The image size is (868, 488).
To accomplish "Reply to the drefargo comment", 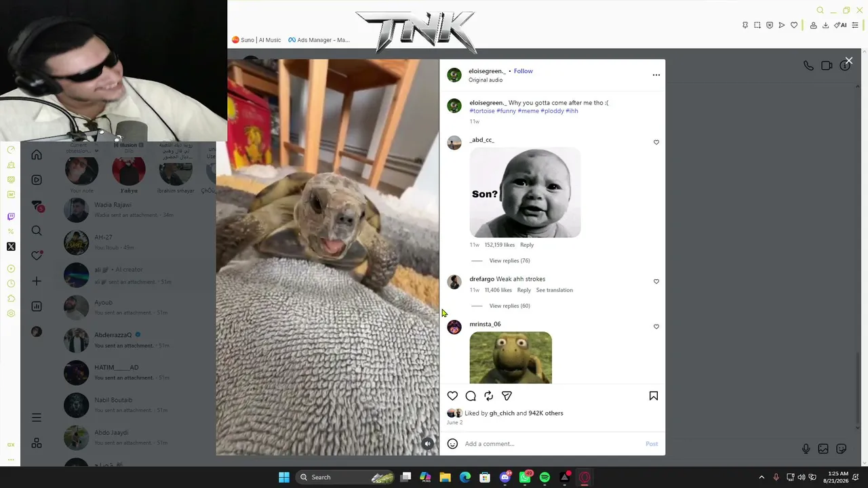I will tap(524, 290).
